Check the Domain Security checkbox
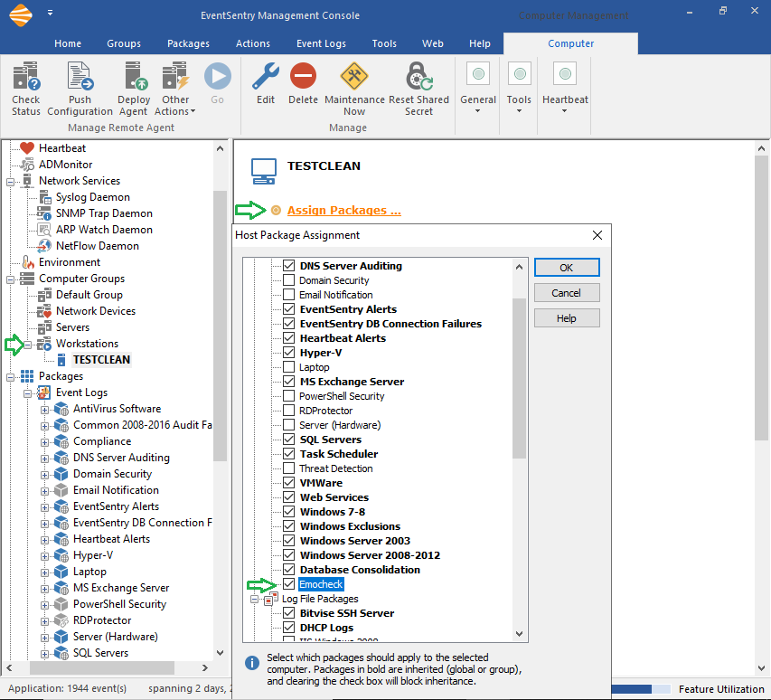The image size is (771, 700). (x=288, y=280)
